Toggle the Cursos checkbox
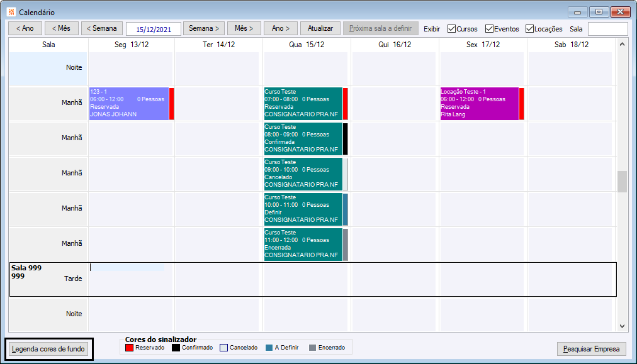The image size is (637, 364). pyautogui.click(x=451, y=29)
